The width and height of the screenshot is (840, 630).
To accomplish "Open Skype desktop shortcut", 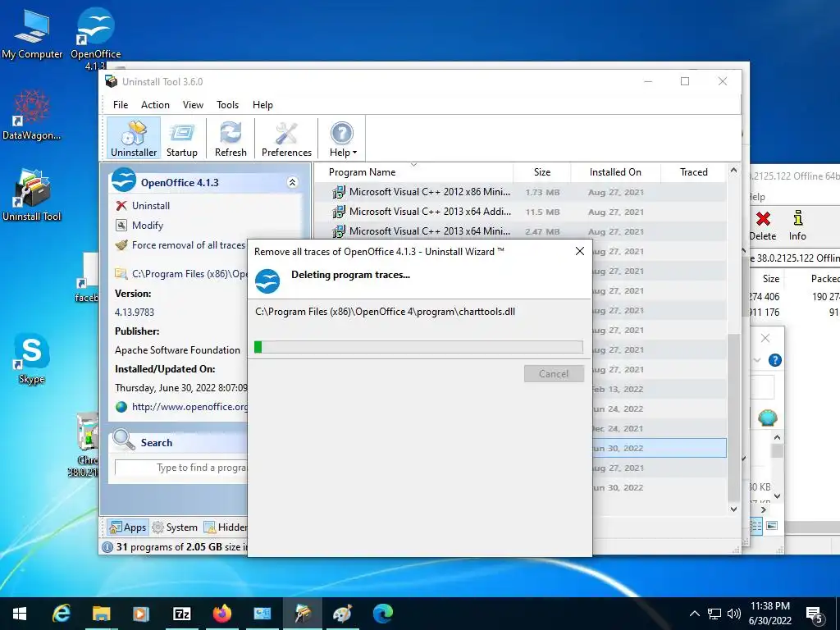I will 32,359.
